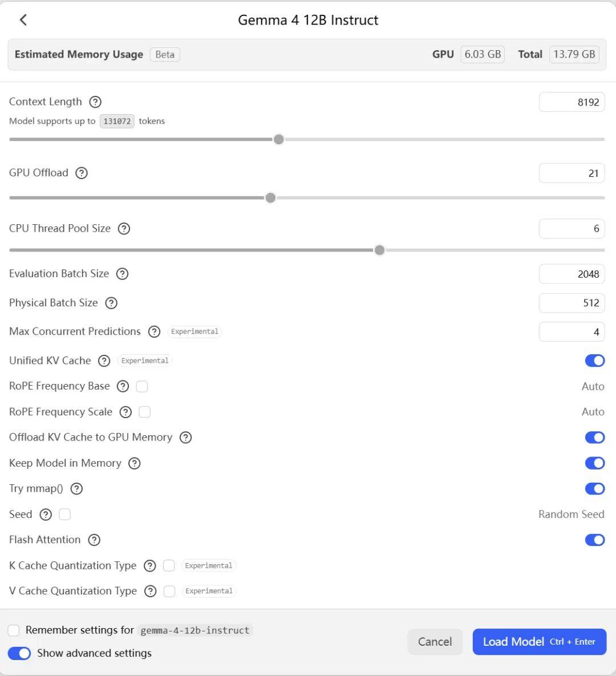
Task: Click the Beta badge beside Estimated Memory Usage
Action: tap(165, 55)
